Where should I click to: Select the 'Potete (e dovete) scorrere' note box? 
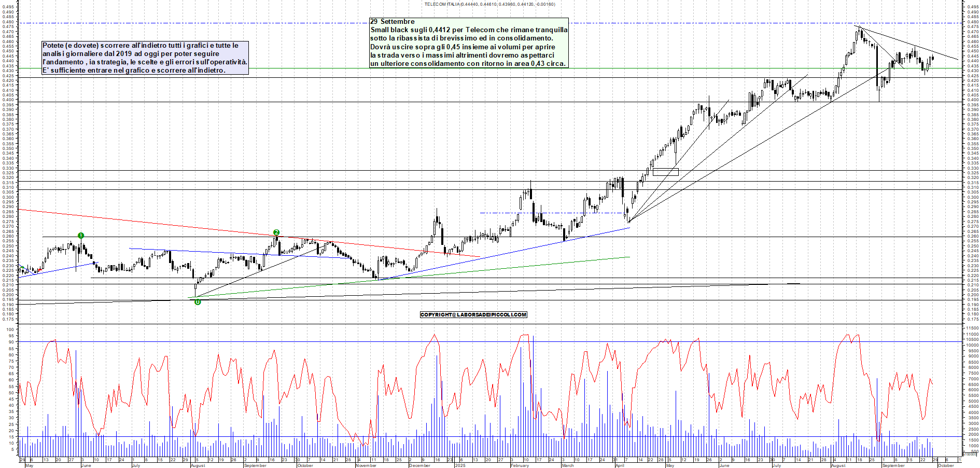coord(145,58)
